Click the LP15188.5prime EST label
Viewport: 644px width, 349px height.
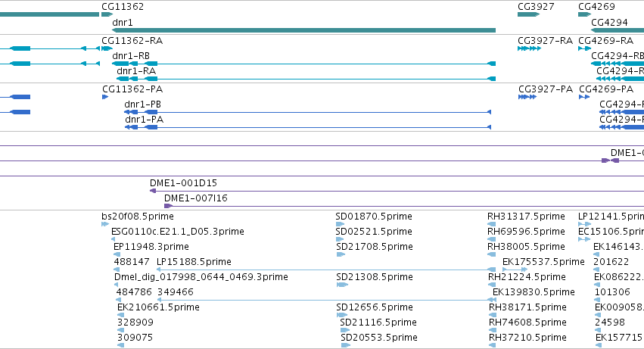[x=194, y=262]
